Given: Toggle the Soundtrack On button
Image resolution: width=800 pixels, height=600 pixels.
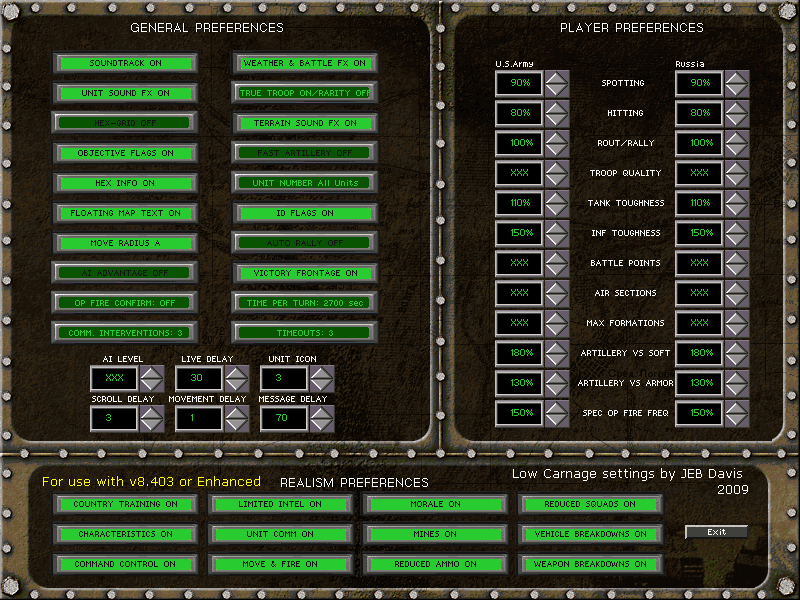Looking at the screenshot, I should [126, 63].
